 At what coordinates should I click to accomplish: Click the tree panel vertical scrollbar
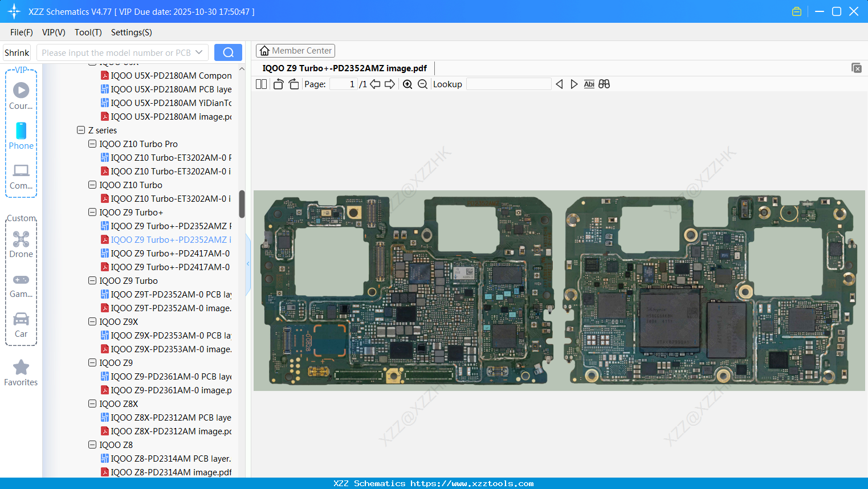tap(242, 204)
